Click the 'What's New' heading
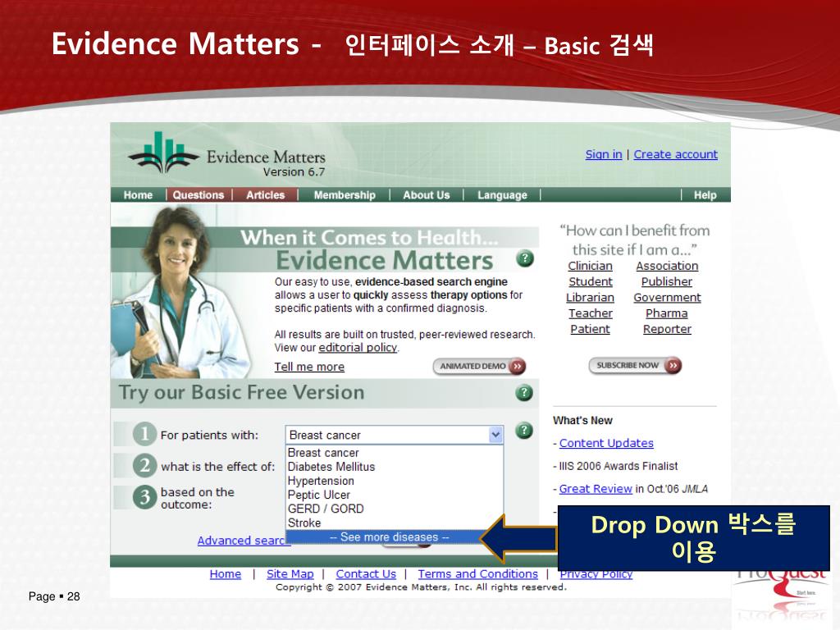Image resolution: width=840 pixels, height=630 pixels. tap(582, 421)
